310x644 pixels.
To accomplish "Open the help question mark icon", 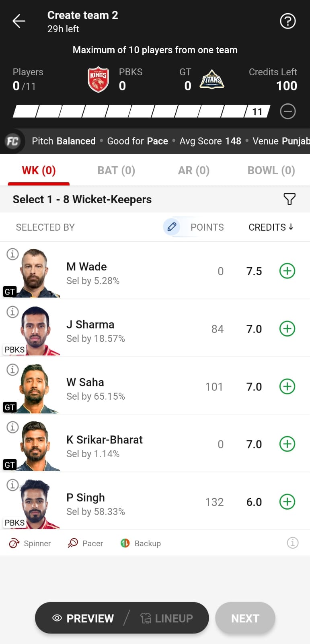I will (287, 21).
